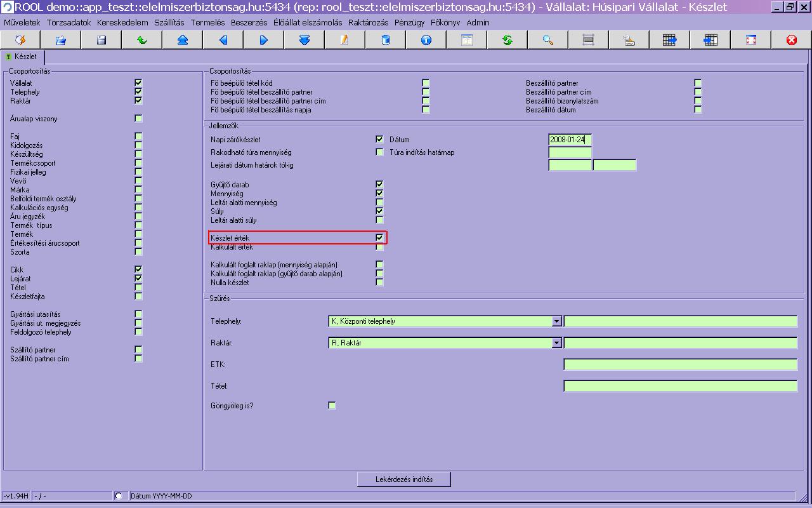Enable the Nulla készlet checkbox

click(x=379, y=283)
